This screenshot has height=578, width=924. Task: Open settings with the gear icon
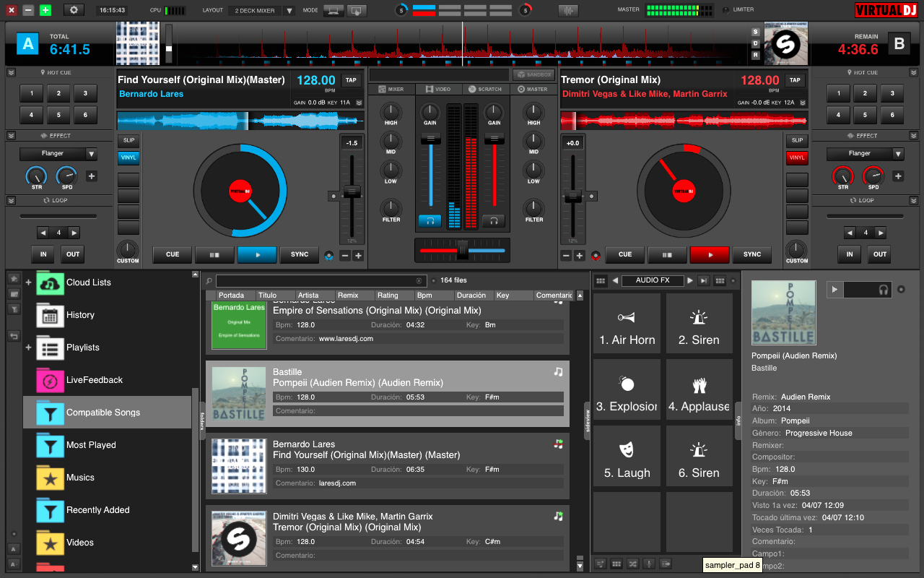74,10
